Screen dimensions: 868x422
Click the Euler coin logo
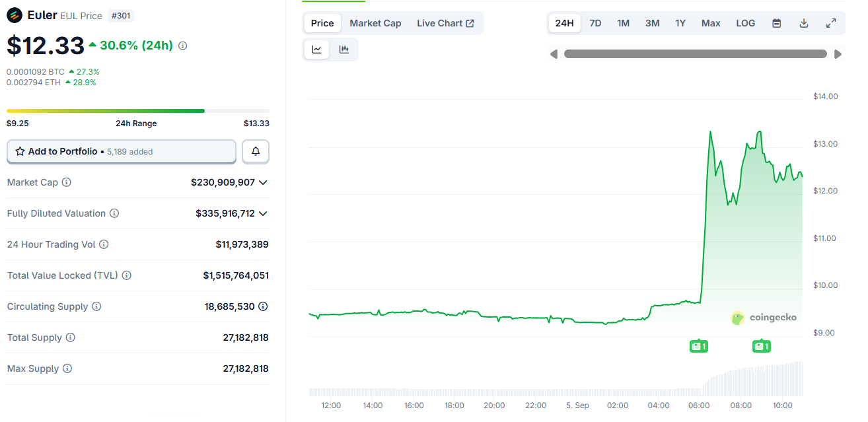pyautogui.click(x=15, y=15)
